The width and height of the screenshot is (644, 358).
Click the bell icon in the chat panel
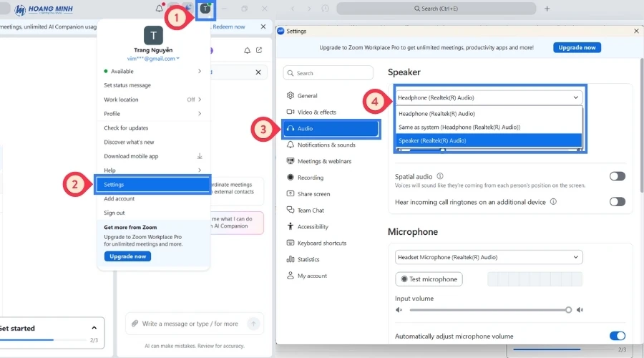click(x=248, y=51)
